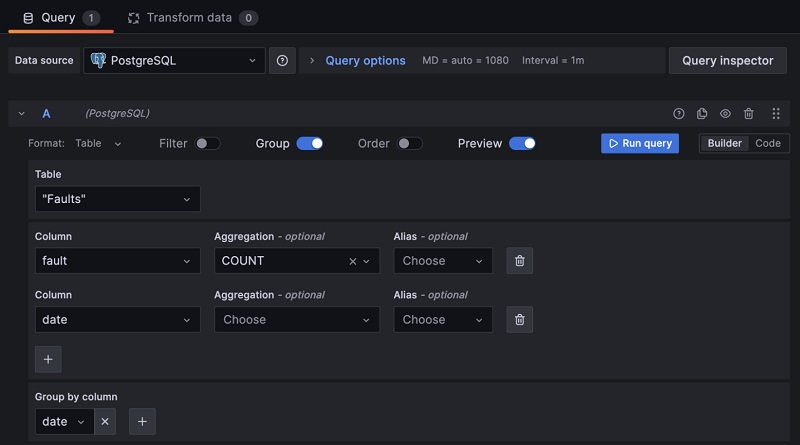Switch editor to Builder mode

pos(724,143)
